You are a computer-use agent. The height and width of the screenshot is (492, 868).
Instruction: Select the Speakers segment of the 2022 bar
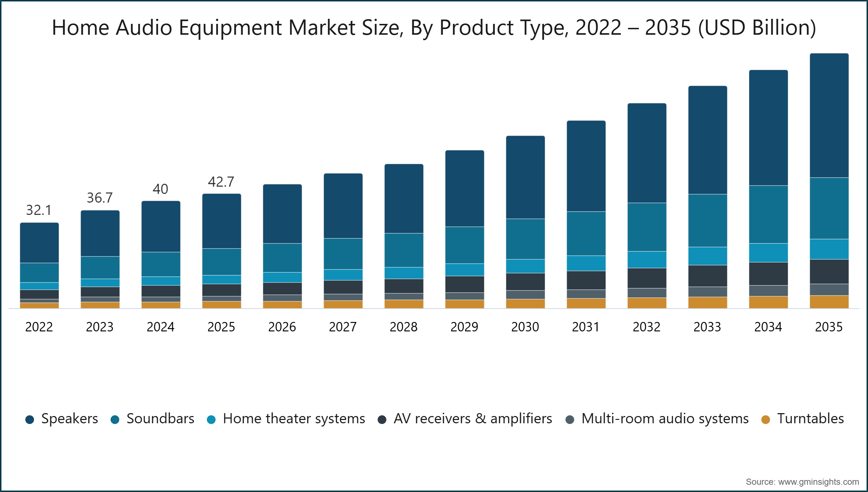[39, 243]
